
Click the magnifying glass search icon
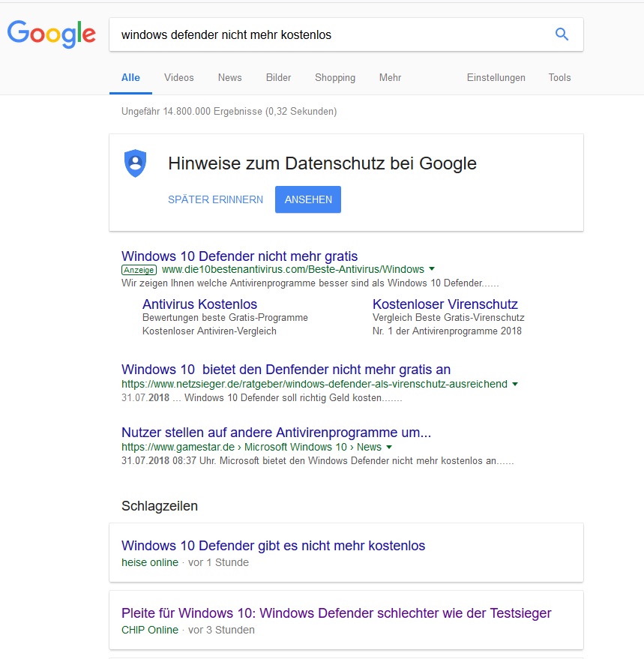point(562,34)
